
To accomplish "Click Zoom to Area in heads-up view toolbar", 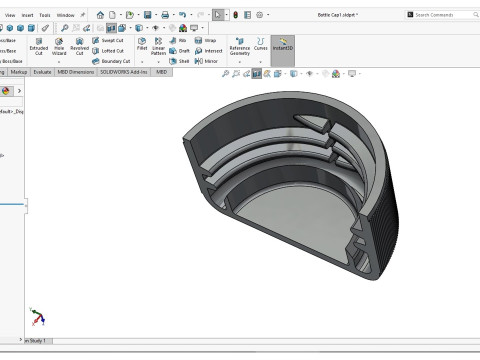I will click(x=236, y=74).
